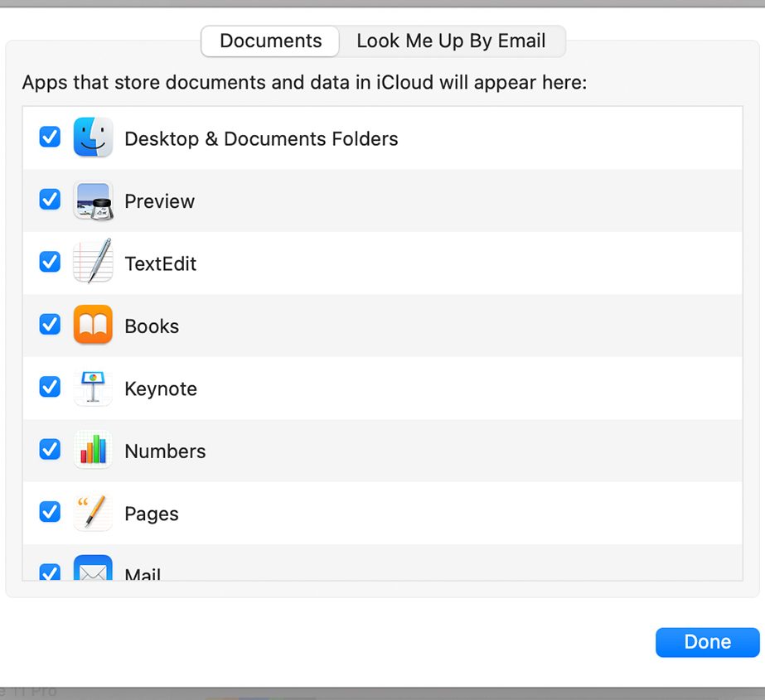Image resolution: width=765 pixels, height=700 pixels.
Task: Toggle the Numbers checkbox
Action: click(x=50, y=449)
